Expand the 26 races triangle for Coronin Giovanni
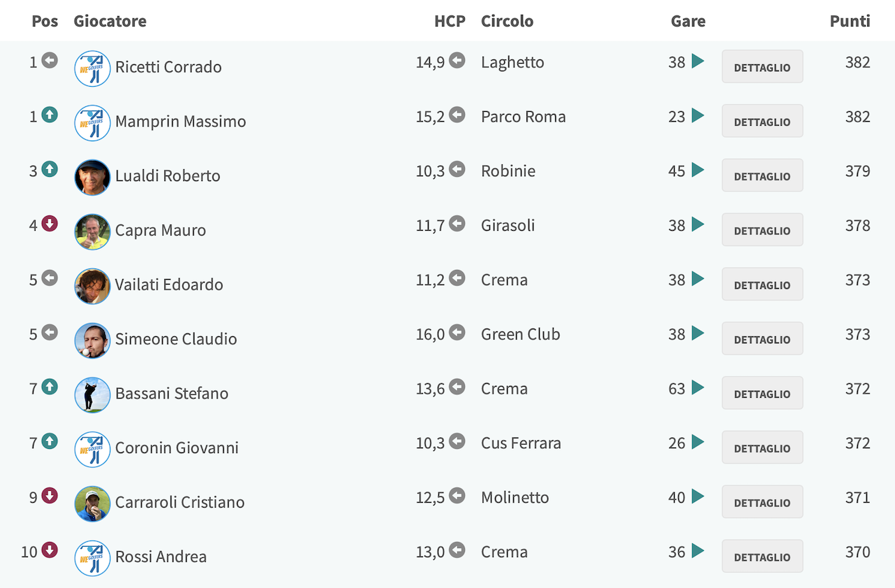Screen dimensions: 895x588 (x=697, y=442)
